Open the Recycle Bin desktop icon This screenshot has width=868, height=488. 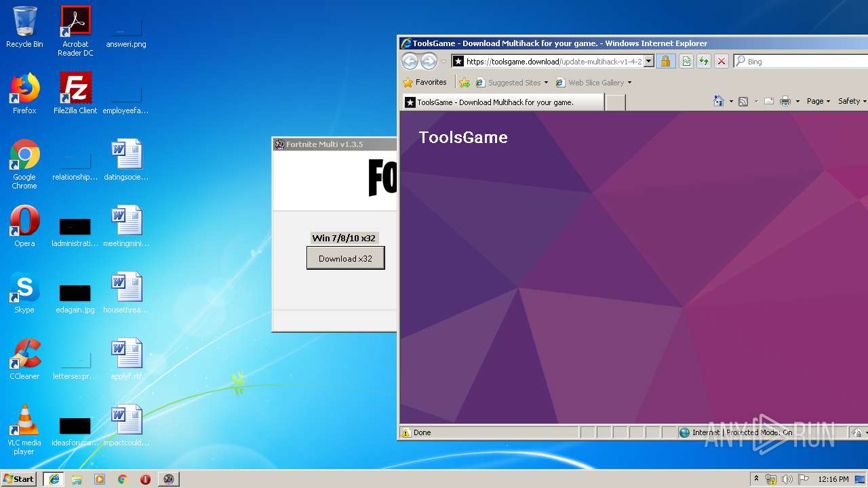point(24,27)
